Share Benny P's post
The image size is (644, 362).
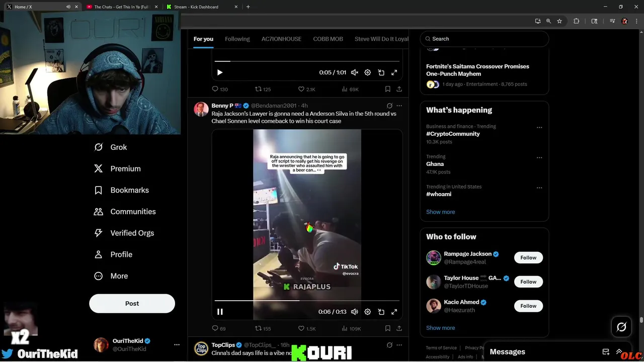(x=399, y=328)
